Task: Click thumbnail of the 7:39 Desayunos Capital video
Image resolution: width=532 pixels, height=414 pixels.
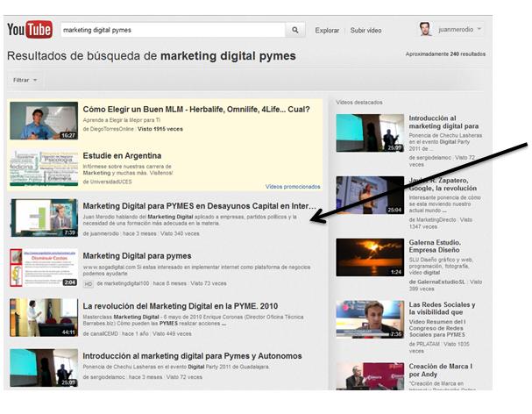Action: coord(44,218)
